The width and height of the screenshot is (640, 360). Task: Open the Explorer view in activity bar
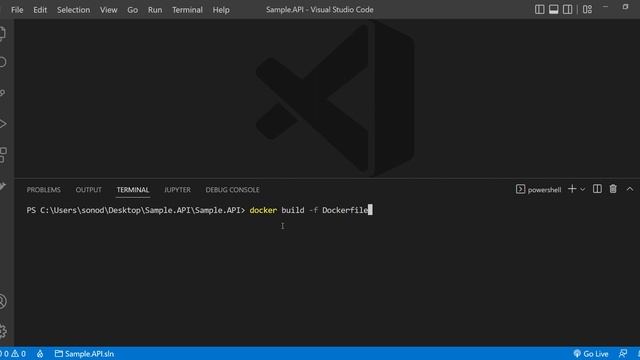pos(3,33)
